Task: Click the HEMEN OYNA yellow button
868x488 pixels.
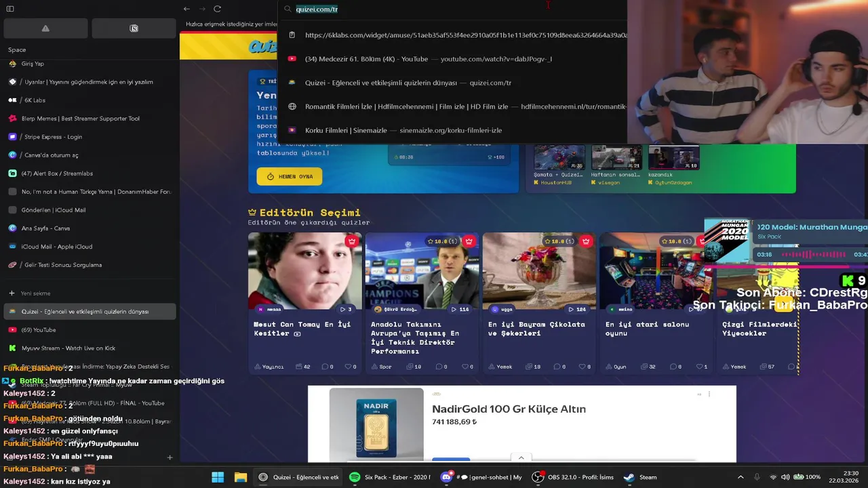Action: (290, 176)
